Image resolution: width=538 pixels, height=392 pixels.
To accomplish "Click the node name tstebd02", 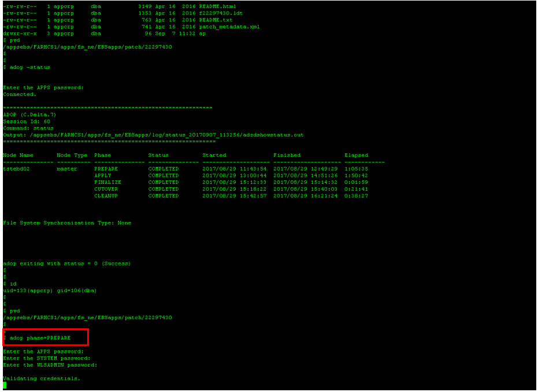I will 16,169.
